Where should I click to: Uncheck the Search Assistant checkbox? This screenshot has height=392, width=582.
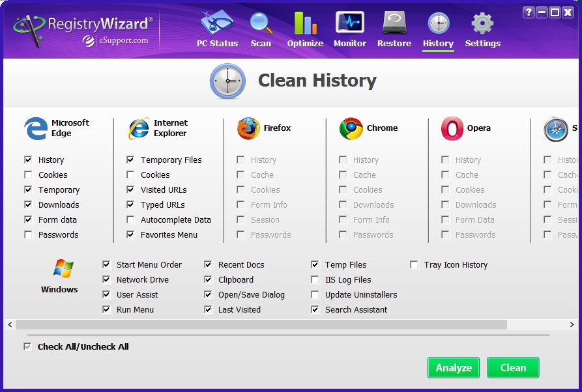click(x=315, y=309)
